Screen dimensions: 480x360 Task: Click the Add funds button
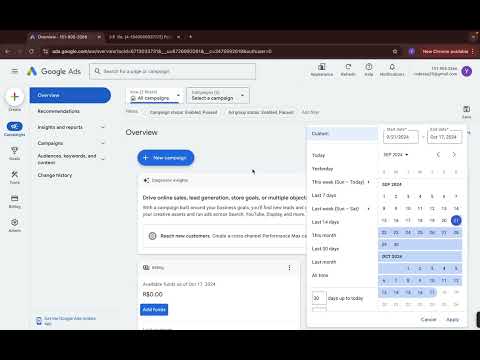[154, 309]
